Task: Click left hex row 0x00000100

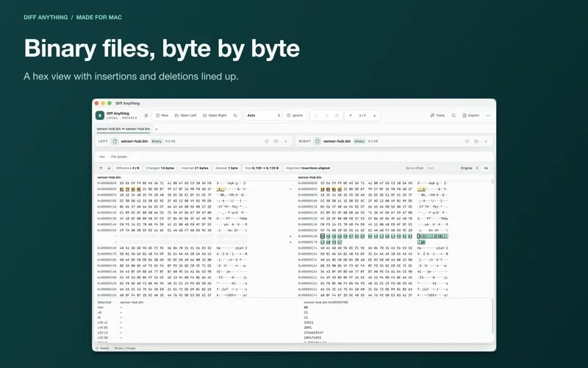Action: (x=173, y=201)
